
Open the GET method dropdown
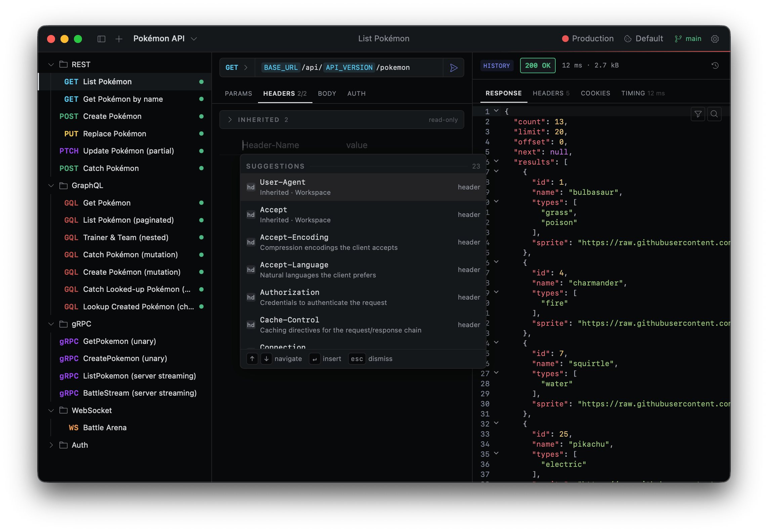point(237,68)
